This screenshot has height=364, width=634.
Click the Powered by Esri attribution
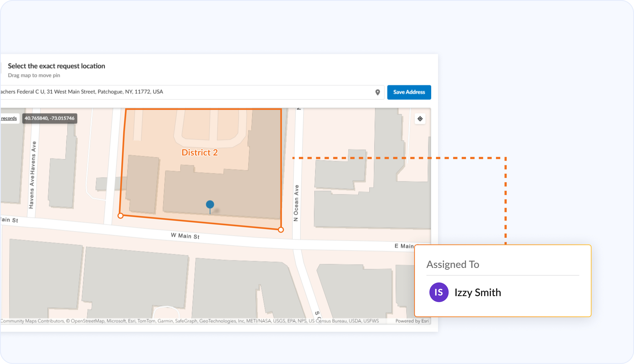click(x=412, y=321)
